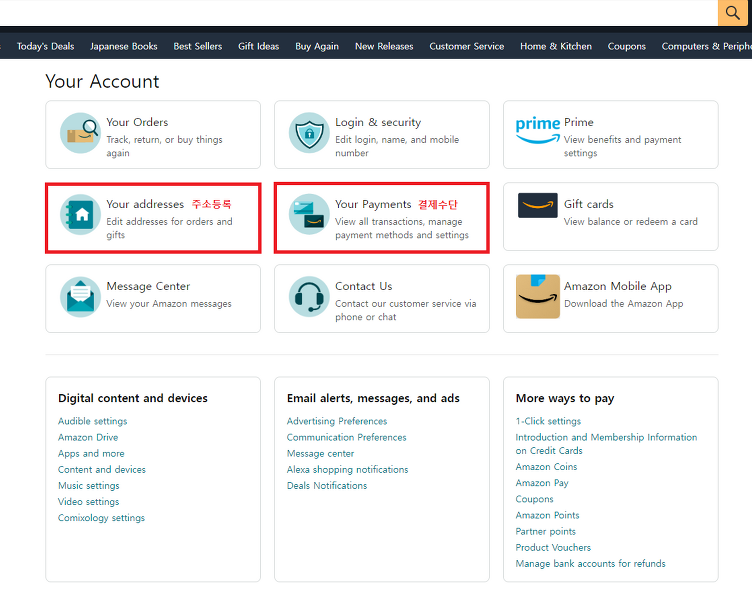Go to Japanese Books navigation item

[x=124, y=47]
